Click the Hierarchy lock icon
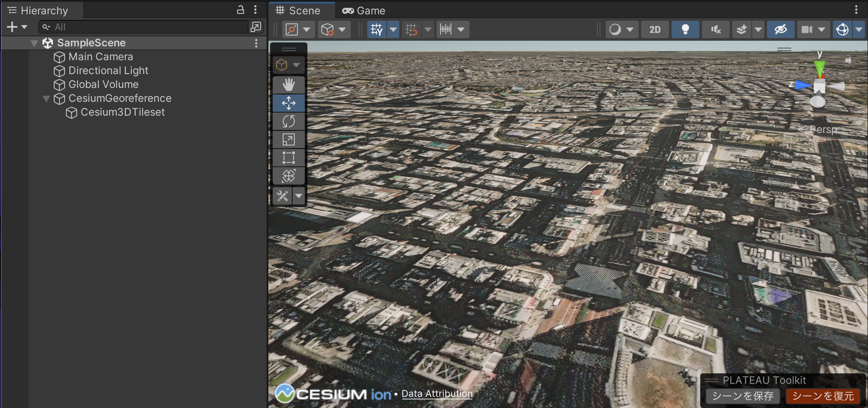868x408 pixels. coord(241,10)
